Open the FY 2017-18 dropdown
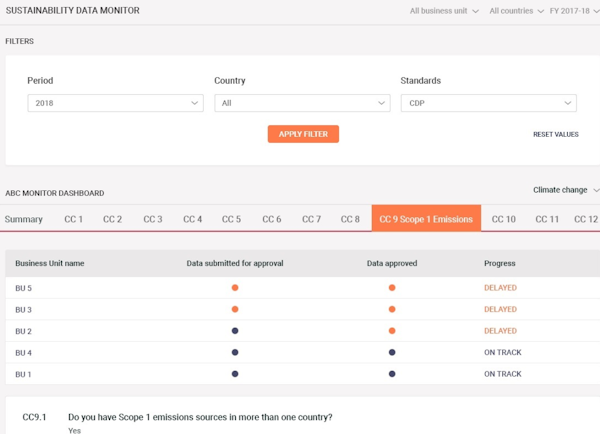 point(574,11)
